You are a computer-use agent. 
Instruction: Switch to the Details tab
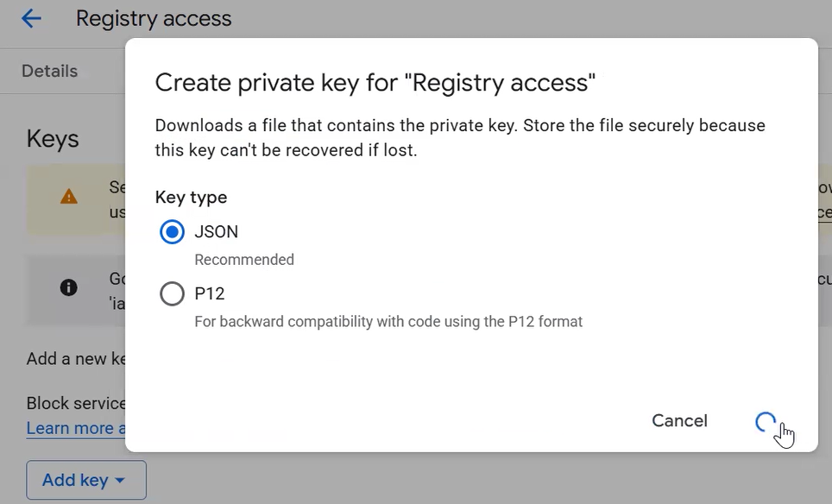pyautogui.click(x=49, y=72)
